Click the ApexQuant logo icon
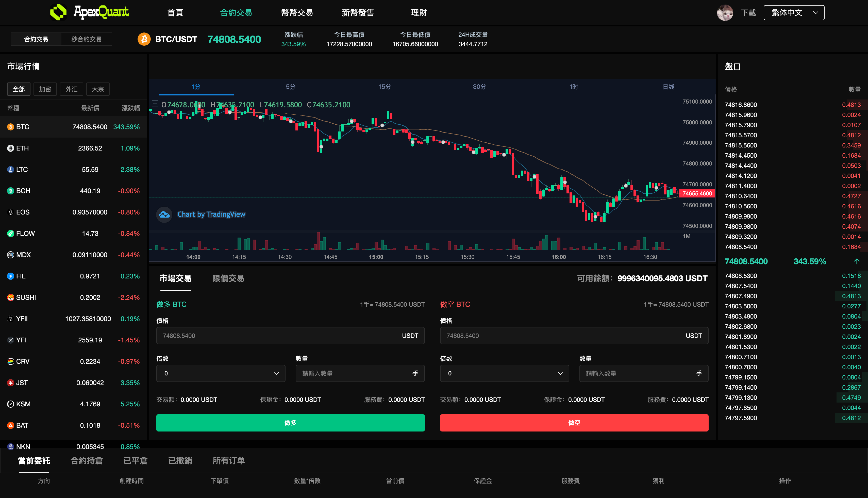 [x=58, y=12]
